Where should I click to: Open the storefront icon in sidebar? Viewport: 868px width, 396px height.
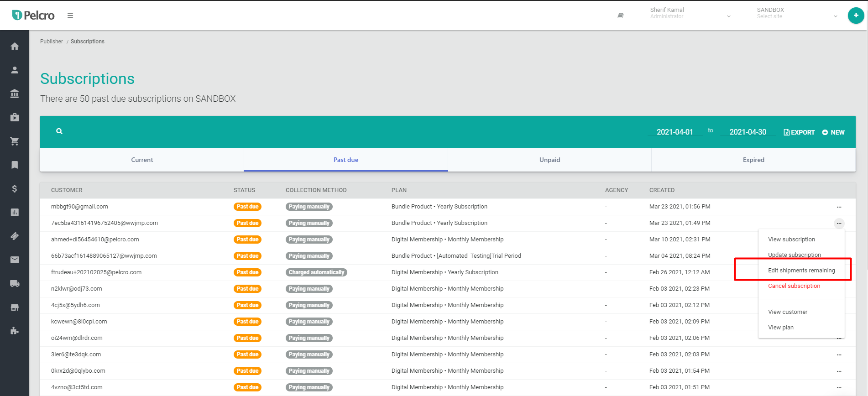[x=15, y=307]
